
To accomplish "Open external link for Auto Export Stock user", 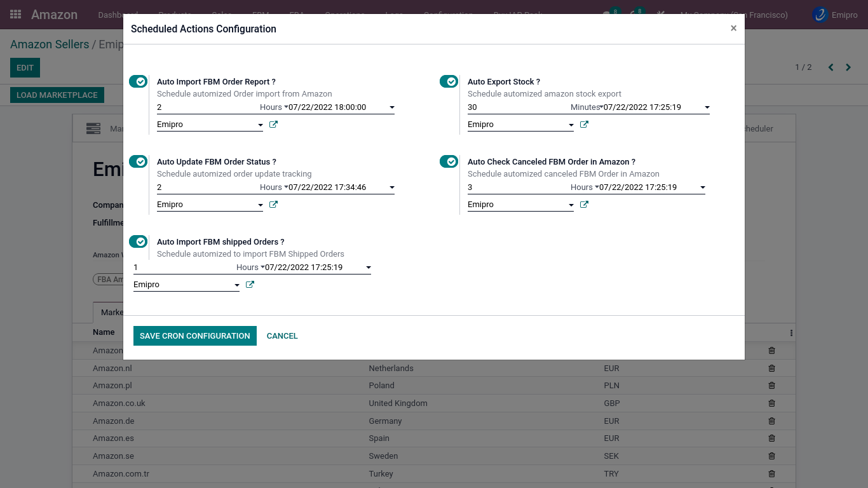I will (x=584, y=125).
